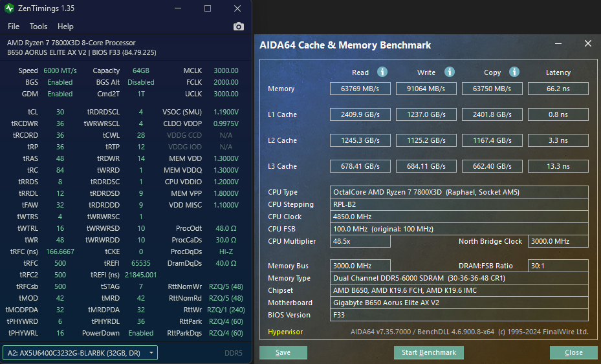Minimize the ZenTimings window
The width and height of the screenshot is (601, 364).
pyautogui.click(x=178, y=8)
